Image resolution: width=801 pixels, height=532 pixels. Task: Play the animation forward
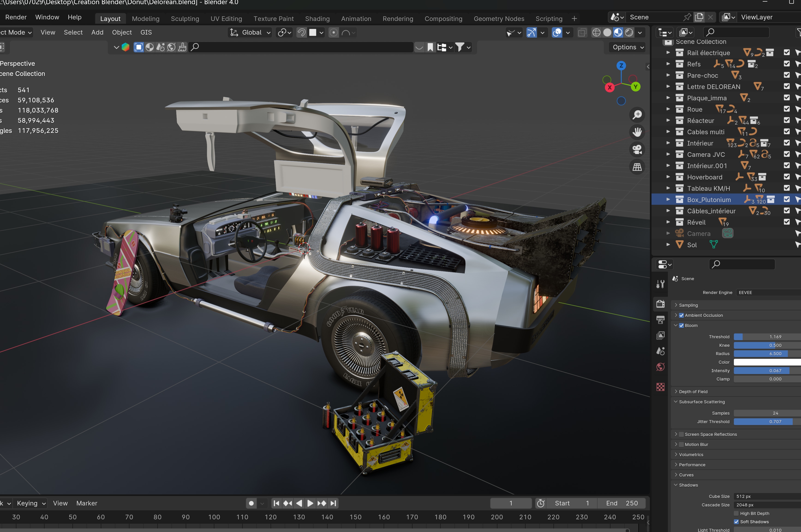point(310,503)
